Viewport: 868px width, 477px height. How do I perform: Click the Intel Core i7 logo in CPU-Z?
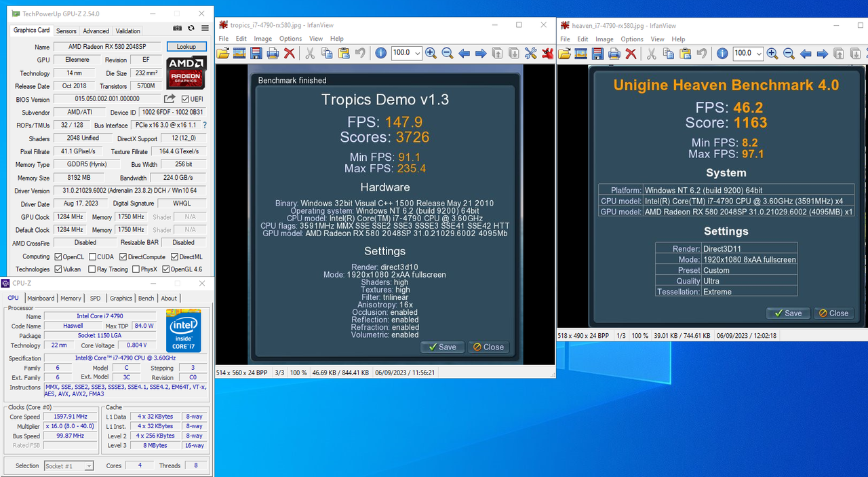[x=184, y=330]
